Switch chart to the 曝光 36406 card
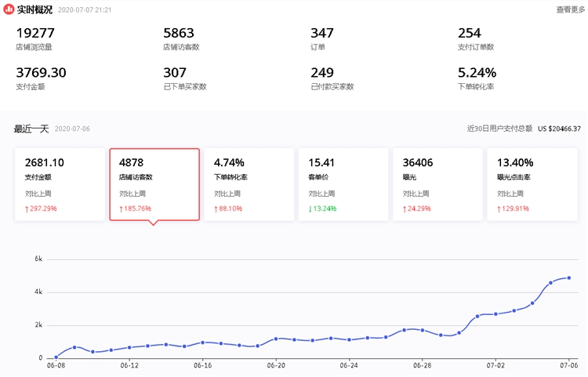 point(437,184)
